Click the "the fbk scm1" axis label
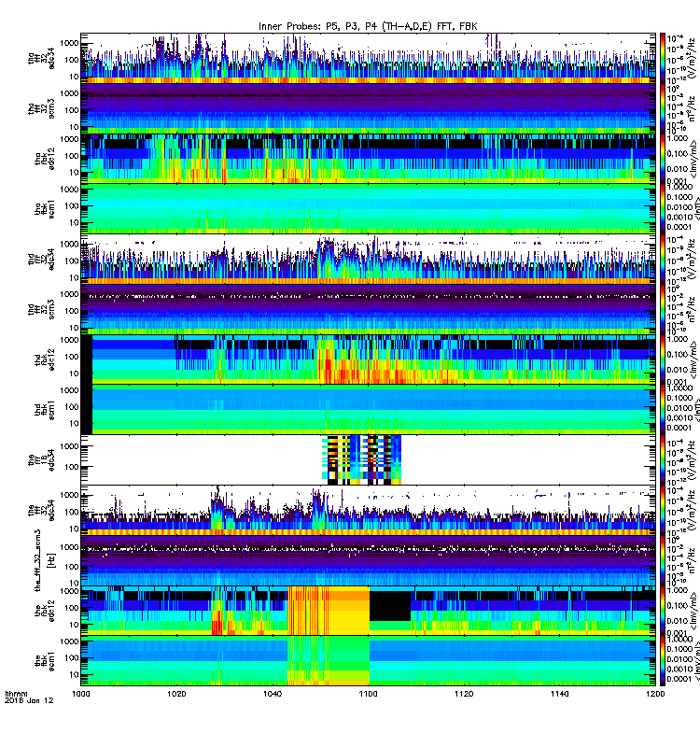 coord(45,661)
